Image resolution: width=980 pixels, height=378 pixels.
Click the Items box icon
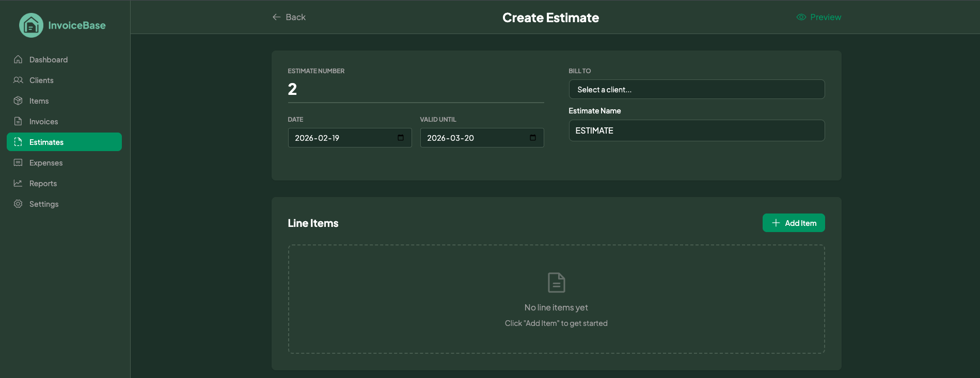click(18, 101)
